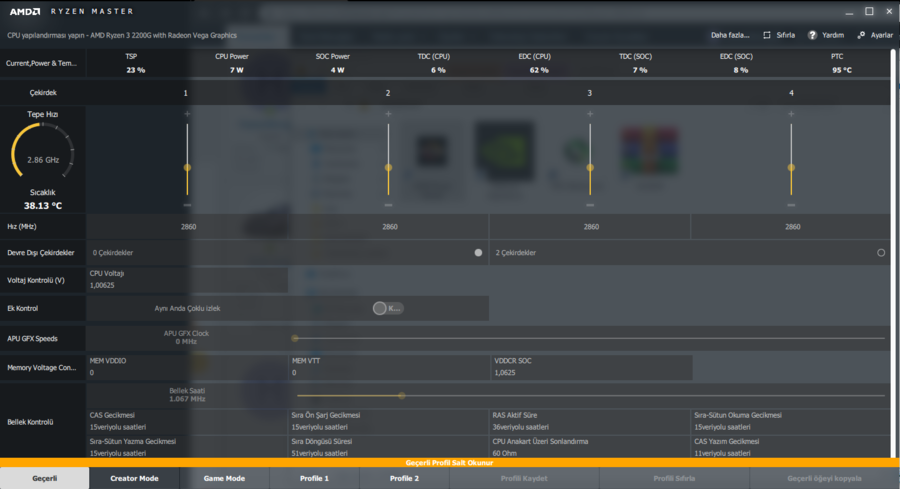The width and height of the screenshot is (900, 489).
Task: Click the Tepe Hızı speed gauge
Action: (43, 152)
